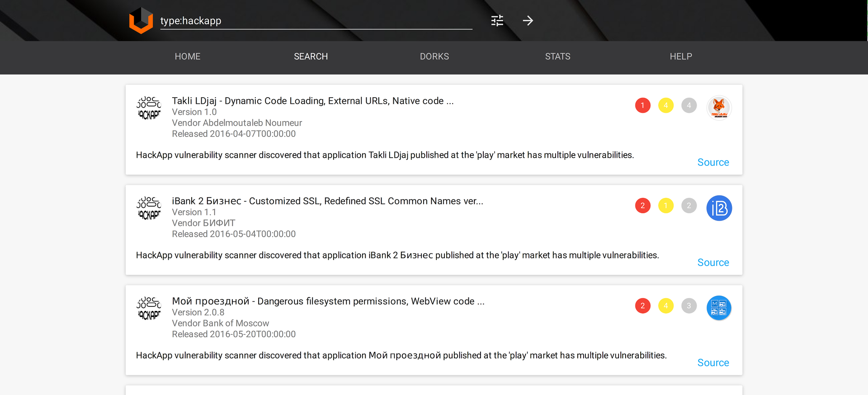Viewport: 868px width, 395px height.
Task: Click the orange Vulners shield logo
Action: point(141,21)
